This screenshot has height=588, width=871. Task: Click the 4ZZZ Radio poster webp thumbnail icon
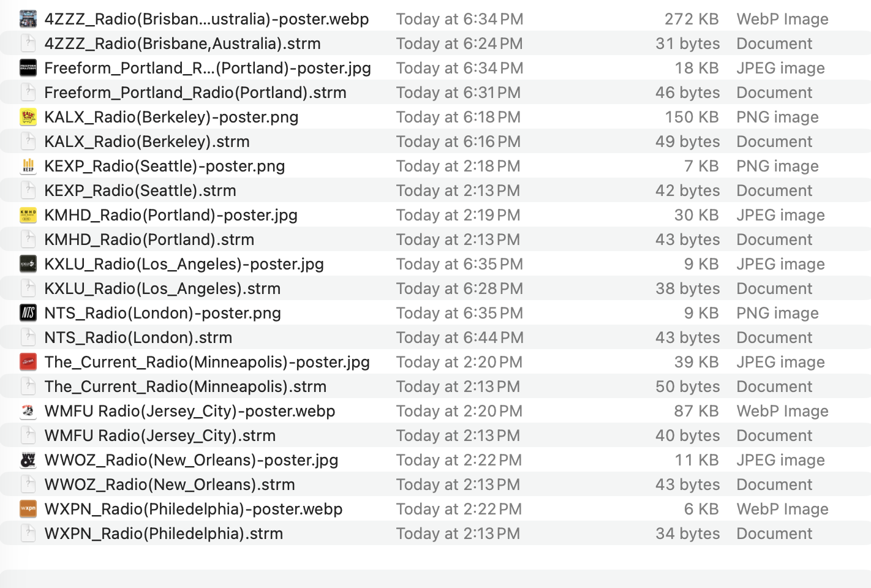tap(28, 19)
